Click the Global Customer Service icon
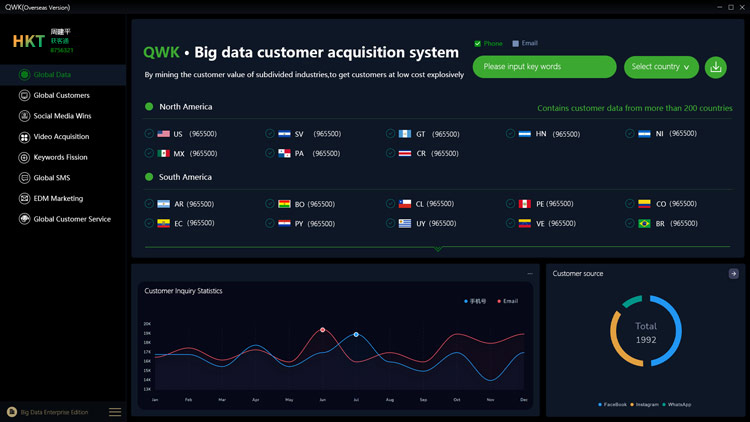This screenshot has height=422, width=750. click(x=25, y=219)
